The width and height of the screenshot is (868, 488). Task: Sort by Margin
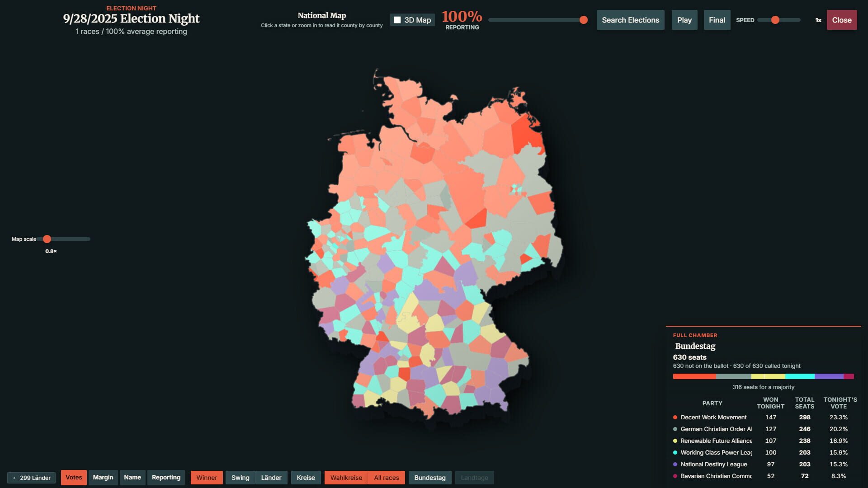point(103,478)
